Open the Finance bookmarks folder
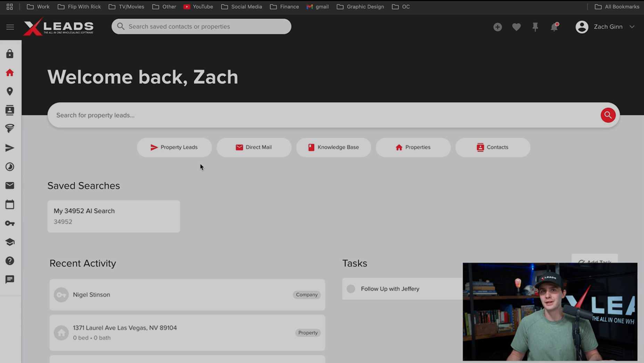The image size is (644, 363). 284,7
